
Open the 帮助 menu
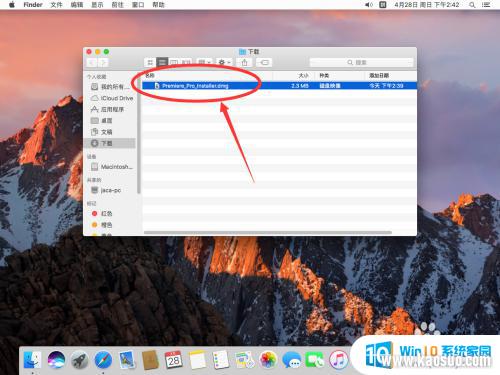click(158, 5)
